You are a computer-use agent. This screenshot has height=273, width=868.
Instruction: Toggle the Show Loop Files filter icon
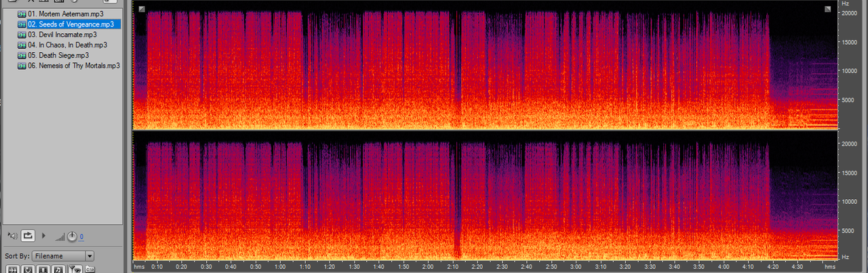[x=28, y=269]
